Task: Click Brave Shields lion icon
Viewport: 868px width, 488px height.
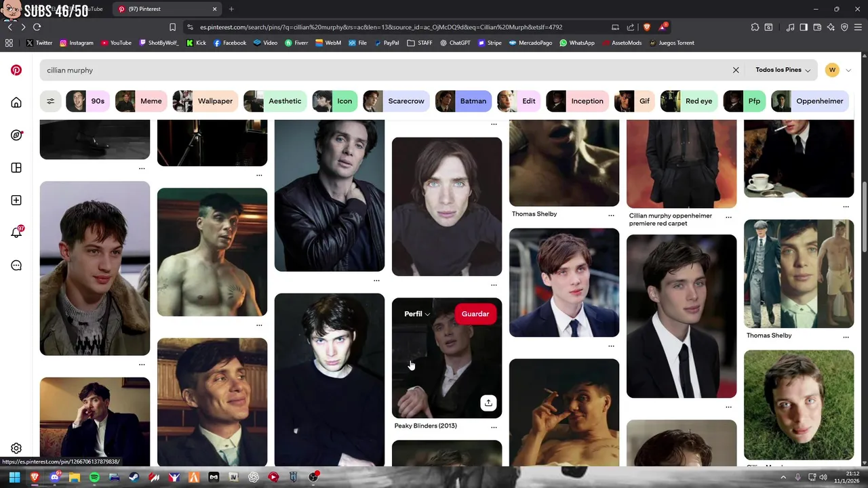Action: tap(646, 27)
